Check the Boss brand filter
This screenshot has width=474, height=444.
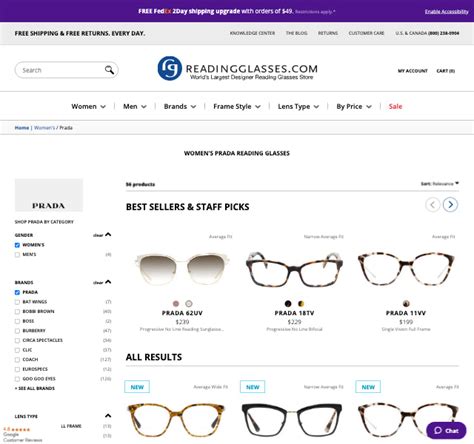17,321
